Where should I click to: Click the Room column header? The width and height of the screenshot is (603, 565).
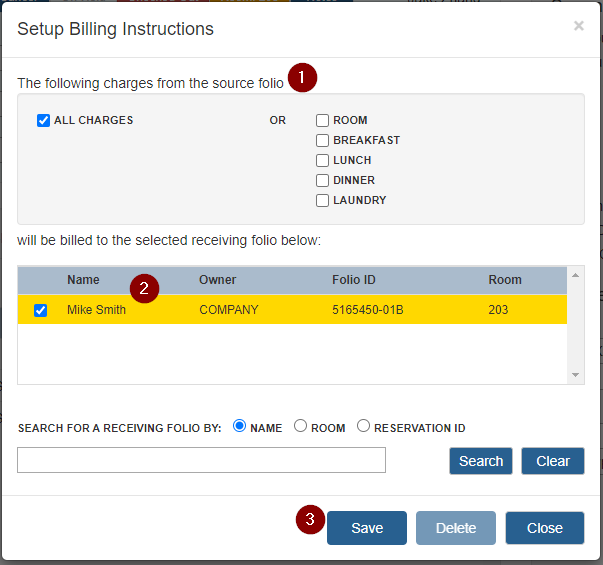pos(505,280)
